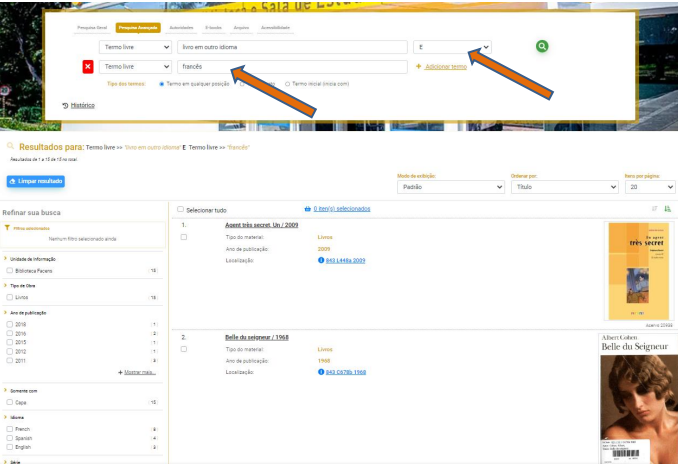Select 'Termo em qualquer posição' radio option
This screenshot has height=464, width=678.
162,84
